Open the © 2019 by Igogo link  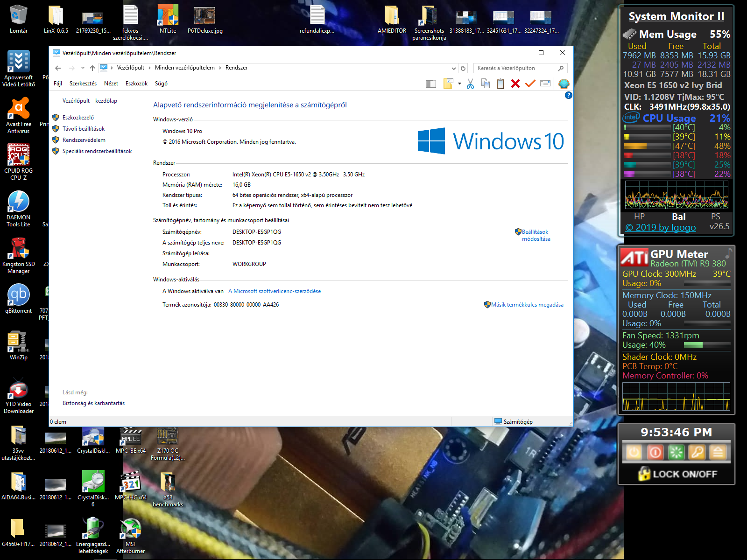(661, 227)
